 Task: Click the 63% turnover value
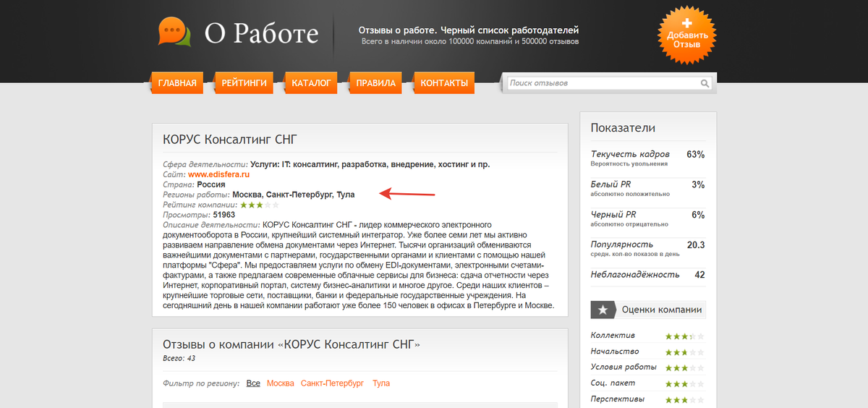(x=696, y=154)
